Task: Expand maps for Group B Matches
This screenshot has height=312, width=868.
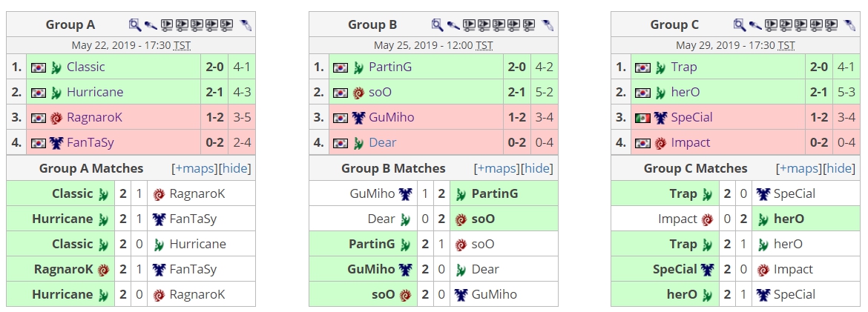Action: [498, 168]
